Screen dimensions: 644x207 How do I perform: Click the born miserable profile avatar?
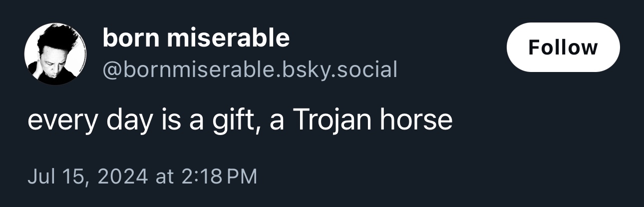pyautogui.click(x=55, y=54)
